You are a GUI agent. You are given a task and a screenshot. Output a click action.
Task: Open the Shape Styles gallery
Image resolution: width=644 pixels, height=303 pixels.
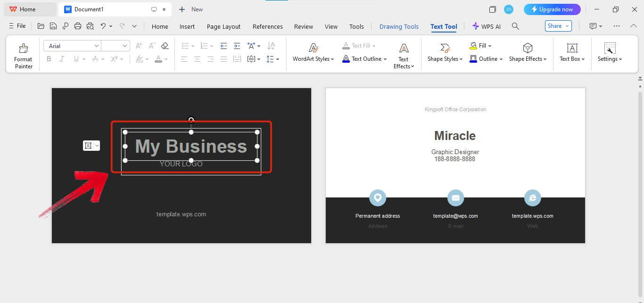[445, 53]
